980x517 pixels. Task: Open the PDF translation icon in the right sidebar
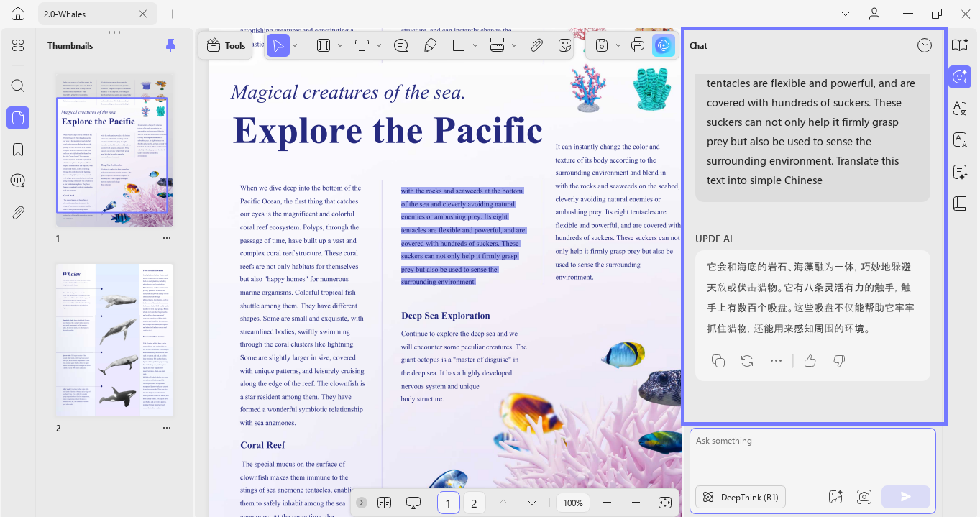(960, 139)
